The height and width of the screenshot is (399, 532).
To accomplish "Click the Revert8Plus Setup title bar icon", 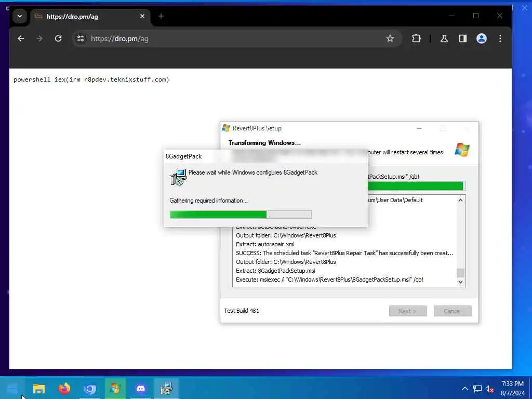I will (226, 128).
